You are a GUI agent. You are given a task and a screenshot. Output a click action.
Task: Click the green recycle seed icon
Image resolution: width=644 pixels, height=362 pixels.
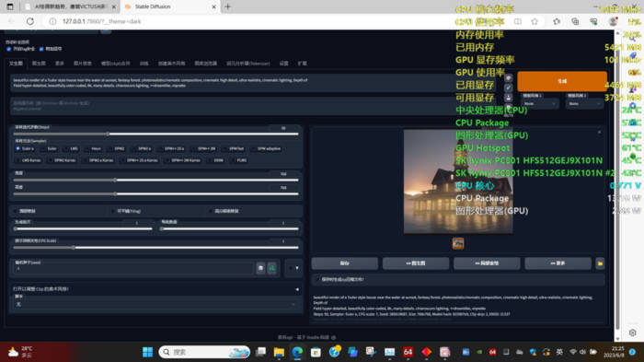(272, 268)
